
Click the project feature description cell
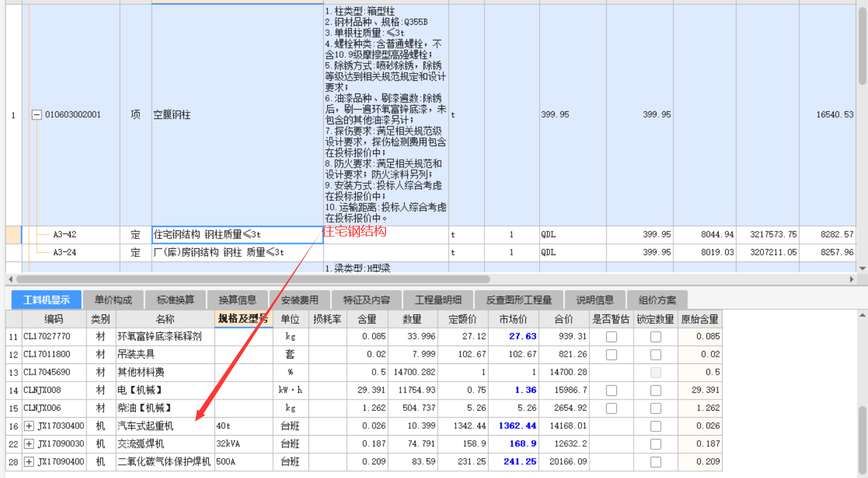(x=386, y=115)
